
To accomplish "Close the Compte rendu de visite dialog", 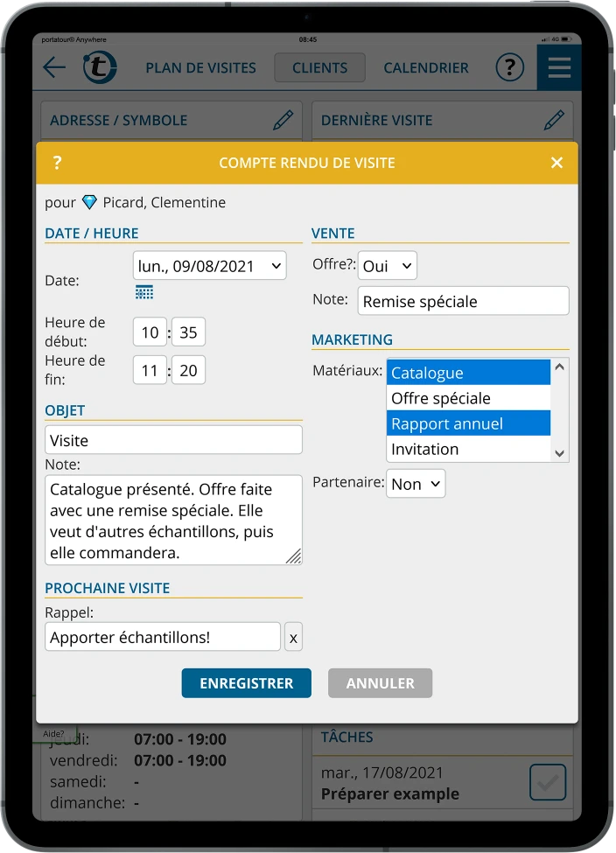I will (556, 163).
